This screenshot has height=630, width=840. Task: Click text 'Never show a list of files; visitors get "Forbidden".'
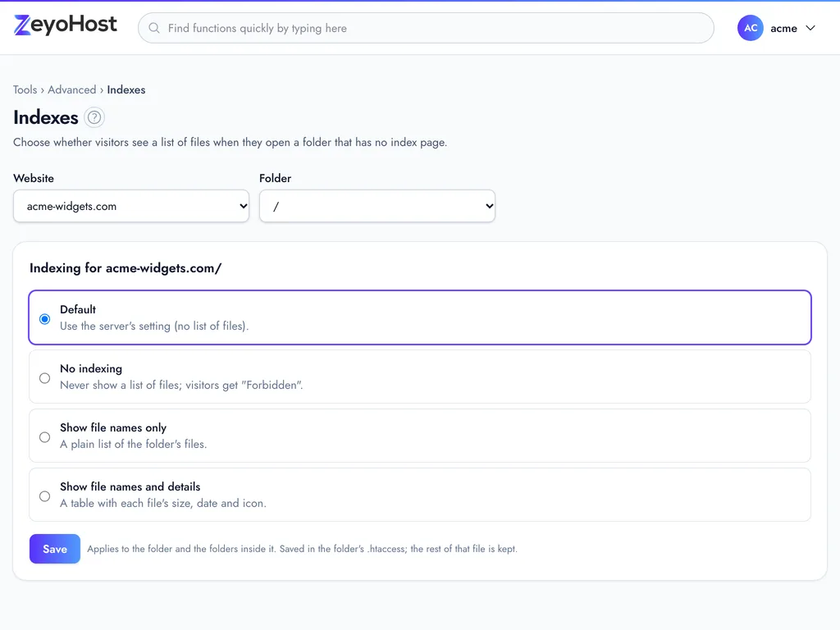coord(181,385)
